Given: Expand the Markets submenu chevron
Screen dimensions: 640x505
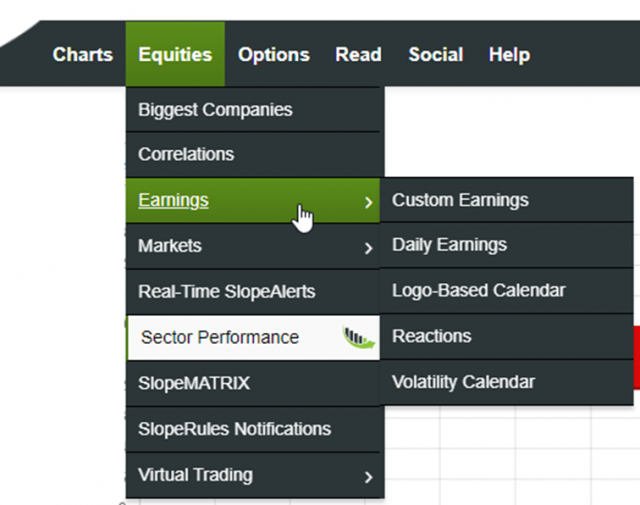Looking at the screenshot, I should click(x=368, y=247).
